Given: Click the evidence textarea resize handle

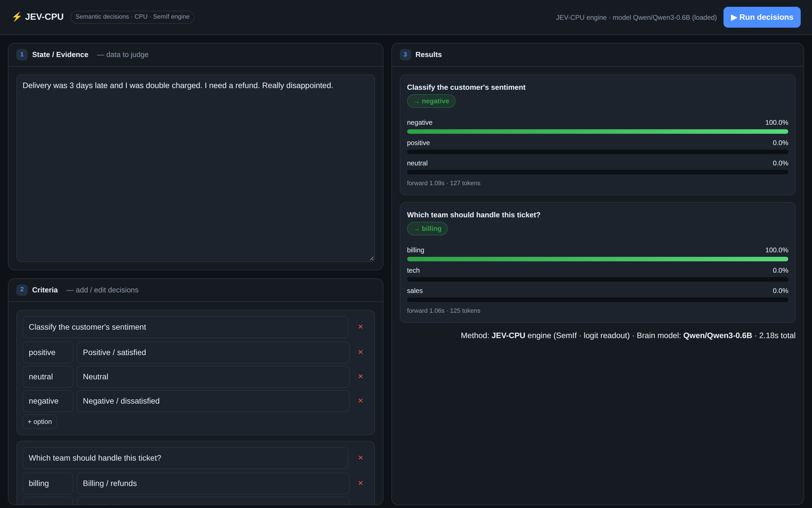Looking at the screenshot, I should tap(372, 258).
